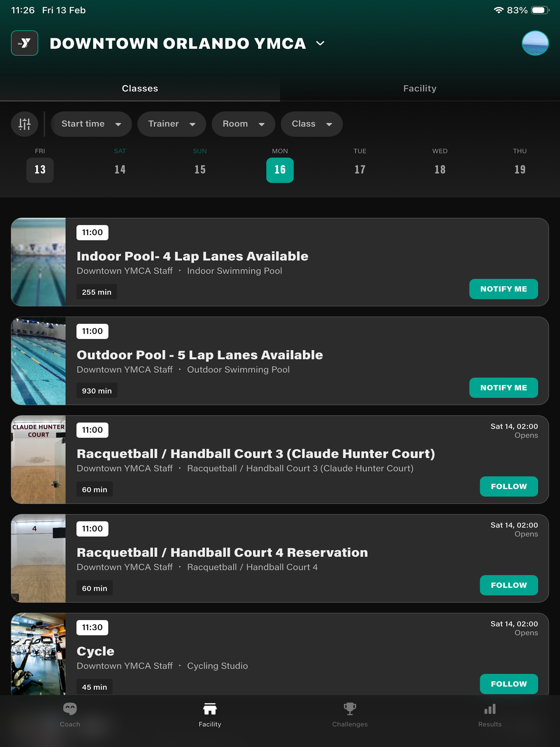Select Saturday 14 in calendar
The image size is (560, 747).
click(120, 170)
